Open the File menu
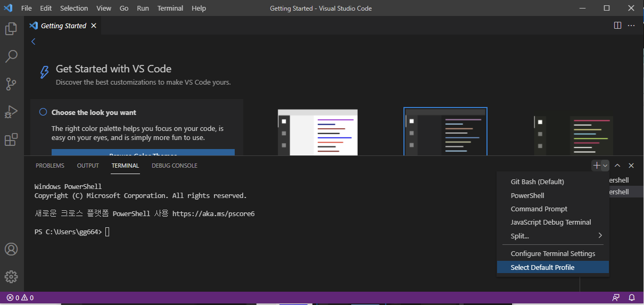The width and height of the screenshot is (644, 305). coord(27,8)
